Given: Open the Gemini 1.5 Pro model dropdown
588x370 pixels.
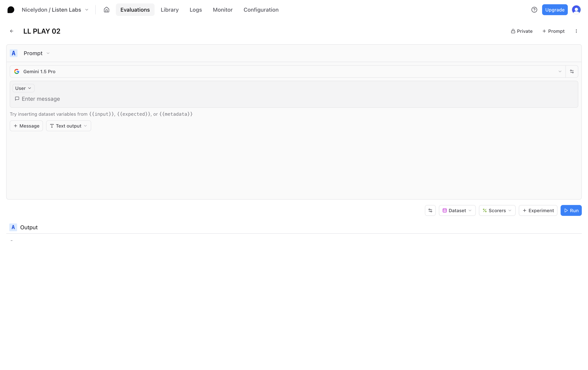Looking at the screenshot, I should coord(288,71).
